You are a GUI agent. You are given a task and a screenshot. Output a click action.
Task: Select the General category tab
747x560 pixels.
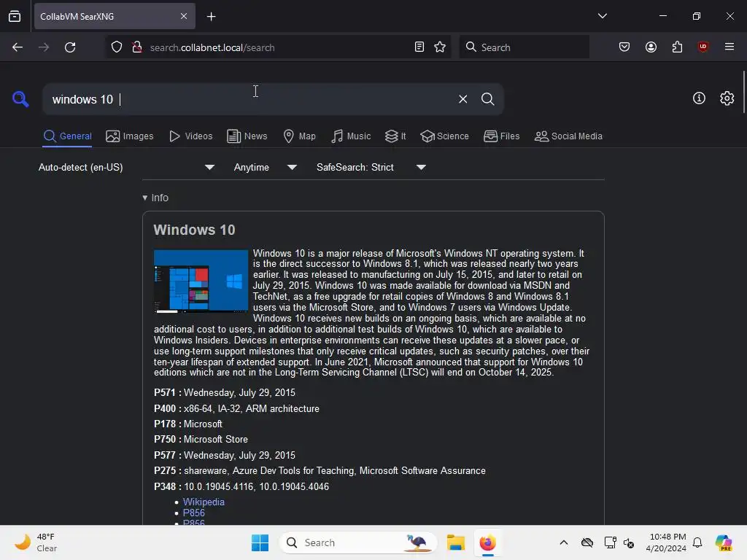[x=67, y=136]
